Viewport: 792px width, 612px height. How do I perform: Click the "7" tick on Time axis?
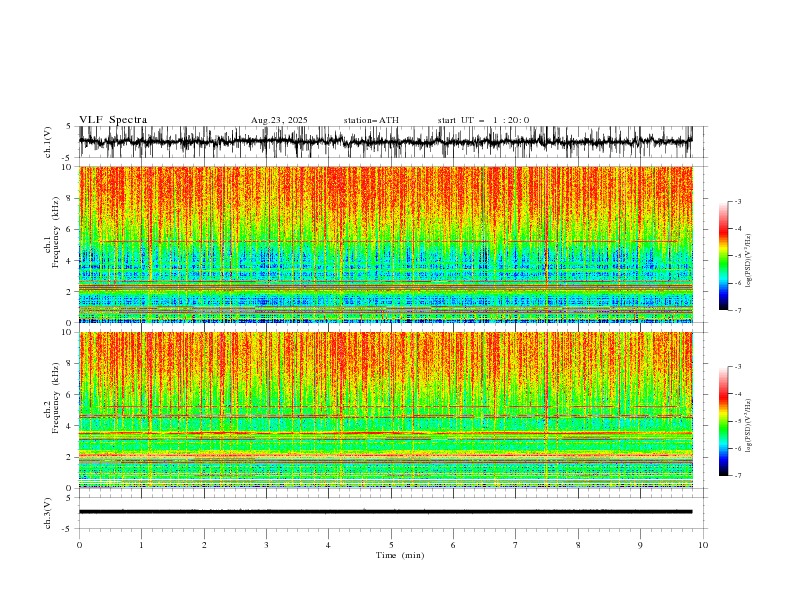pyautogui.click(x=516, y=545)
